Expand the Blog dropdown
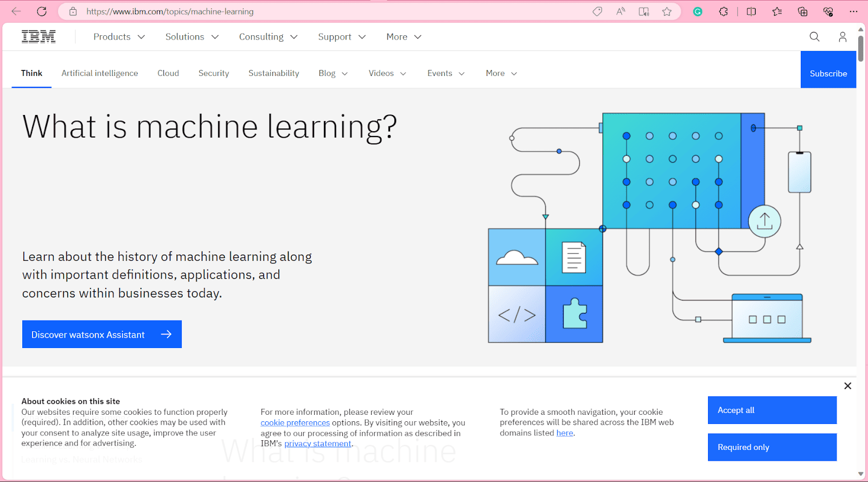This screenshot has width=868, height=482. click(x=333, y=73)
